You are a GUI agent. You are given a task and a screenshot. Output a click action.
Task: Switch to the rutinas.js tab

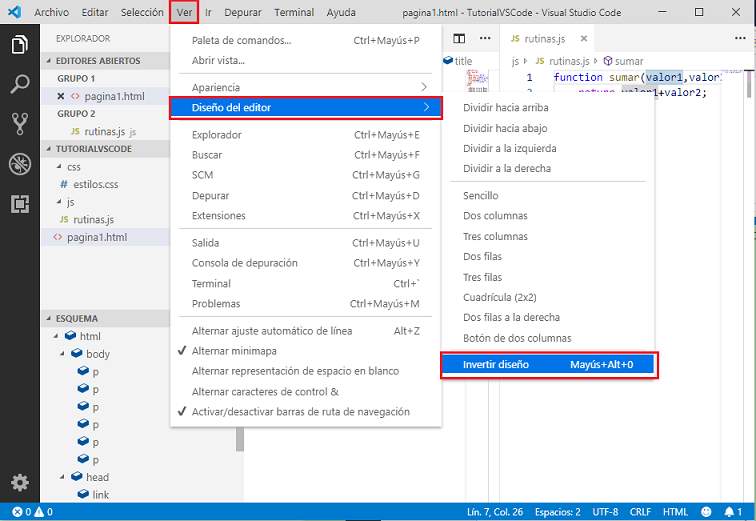545,39
